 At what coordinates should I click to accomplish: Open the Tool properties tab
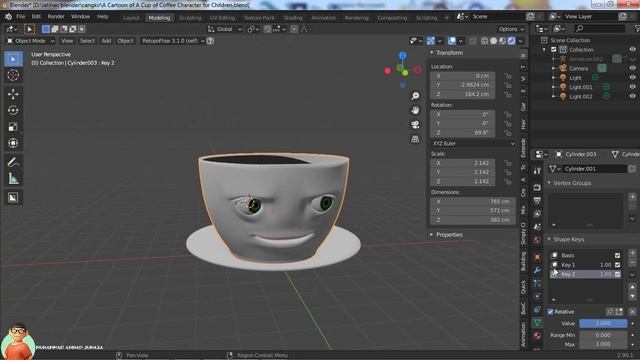[537, 171]
